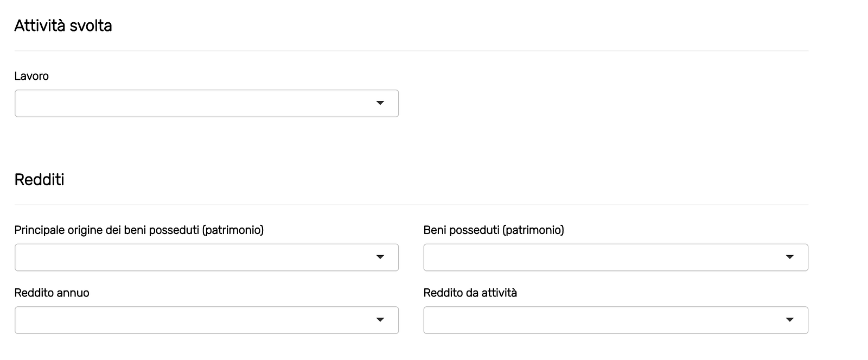Select the Reddito annuo label
Screen dimensions: 868x360
pos(52,293)
